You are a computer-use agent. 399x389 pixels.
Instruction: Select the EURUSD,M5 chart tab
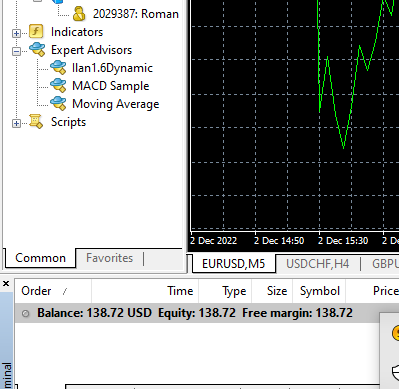click(x=233, y=264)
